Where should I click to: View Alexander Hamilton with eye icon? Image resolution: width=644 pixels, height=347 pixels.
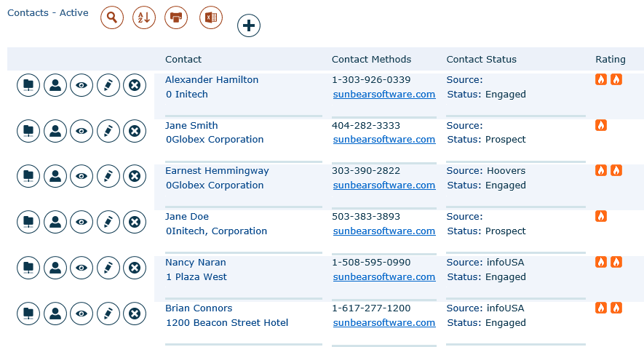coord(82,85)
